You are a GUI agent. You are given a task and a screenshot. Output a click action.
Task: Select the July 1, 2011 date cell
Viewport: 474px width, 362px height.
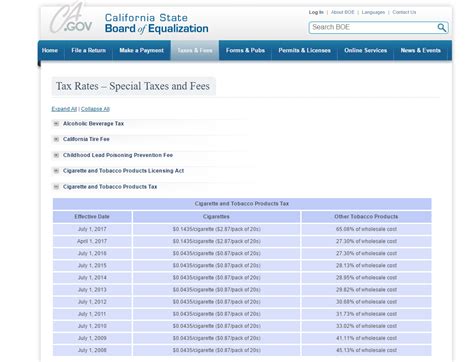point(92,314)
